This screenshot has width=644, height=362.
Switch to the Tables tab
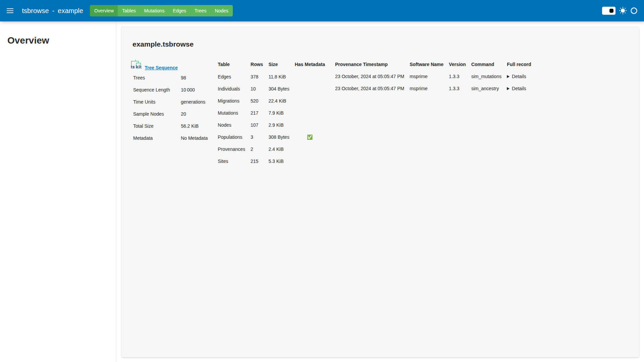(129, 11)
